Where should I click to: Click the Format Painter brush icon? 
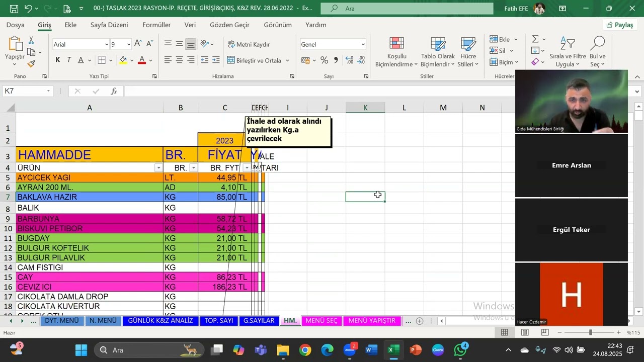31,64
